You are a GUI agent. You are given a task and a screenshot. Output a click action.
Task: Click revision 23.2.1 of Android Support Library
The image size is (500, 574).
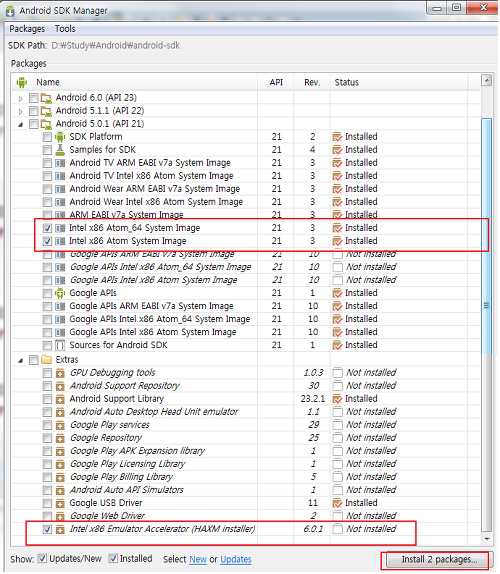[x=313, y=399]
